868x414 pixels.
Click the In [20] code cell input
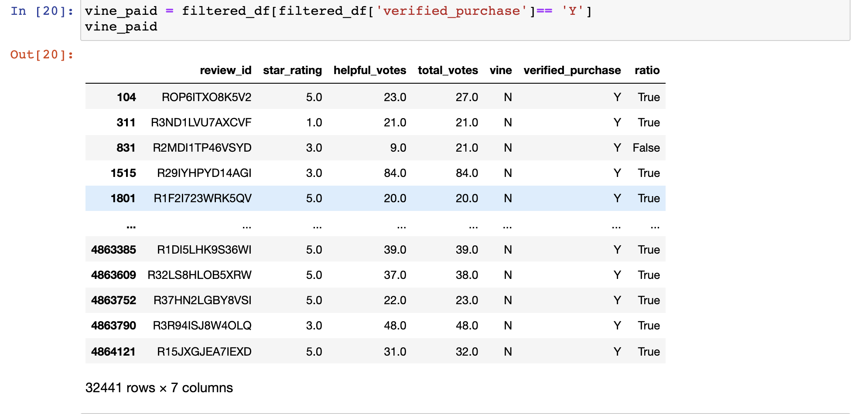pos(465,19)
